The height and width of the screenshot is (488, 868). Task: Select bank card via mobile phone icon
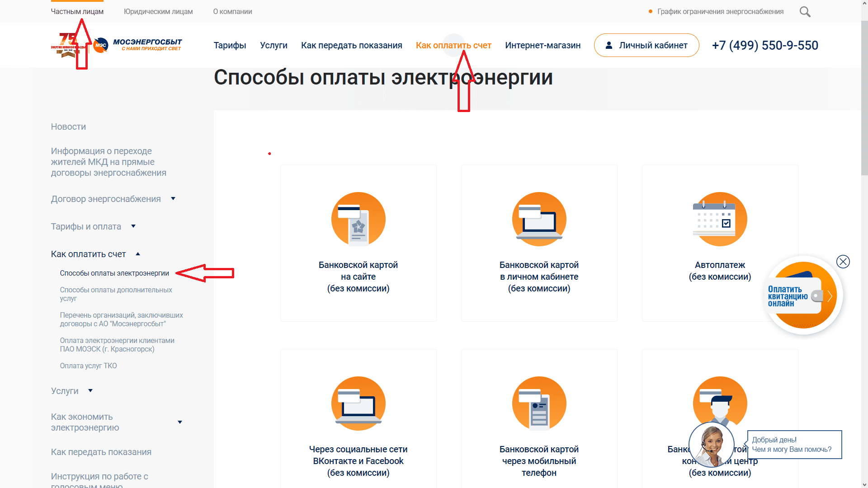pos(539,404)
